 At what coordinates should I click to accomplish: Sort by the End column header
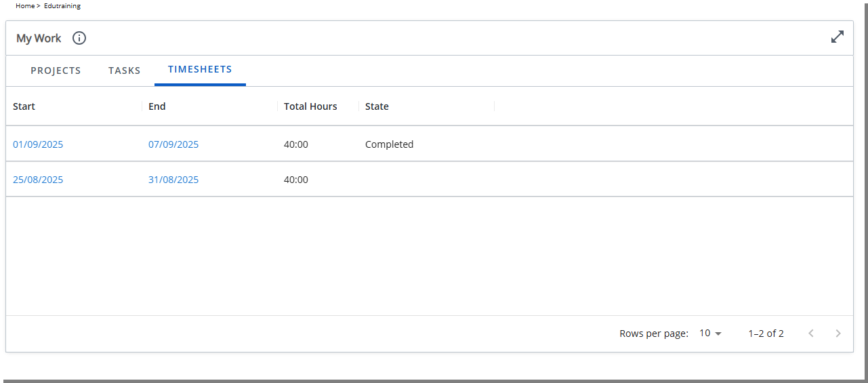coord(157,106)
